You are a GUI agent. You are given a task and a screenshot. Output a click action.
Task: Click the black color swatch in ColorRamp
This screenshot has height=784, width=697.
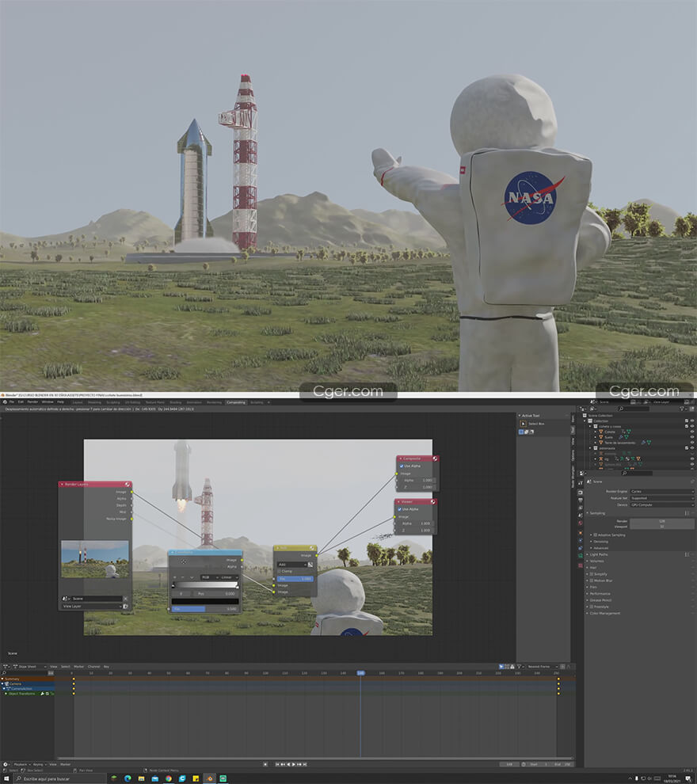coord(204,602)
